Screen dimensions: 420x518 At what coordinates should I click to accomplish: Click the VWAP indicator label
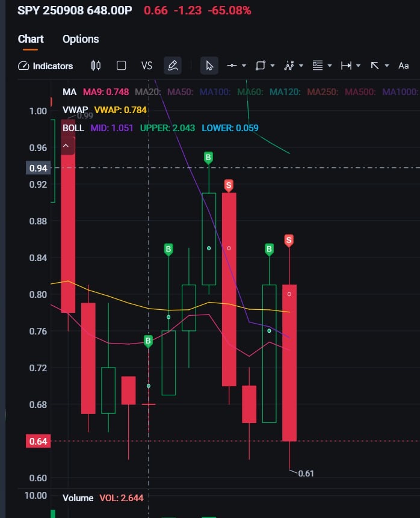tap(75, 109)
